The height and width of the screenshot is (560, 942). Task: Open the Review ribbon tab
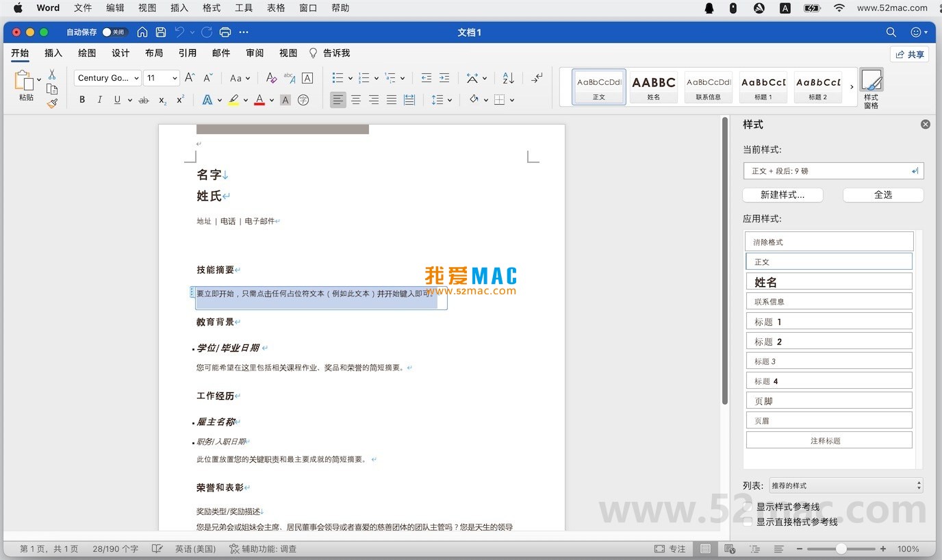255,53
